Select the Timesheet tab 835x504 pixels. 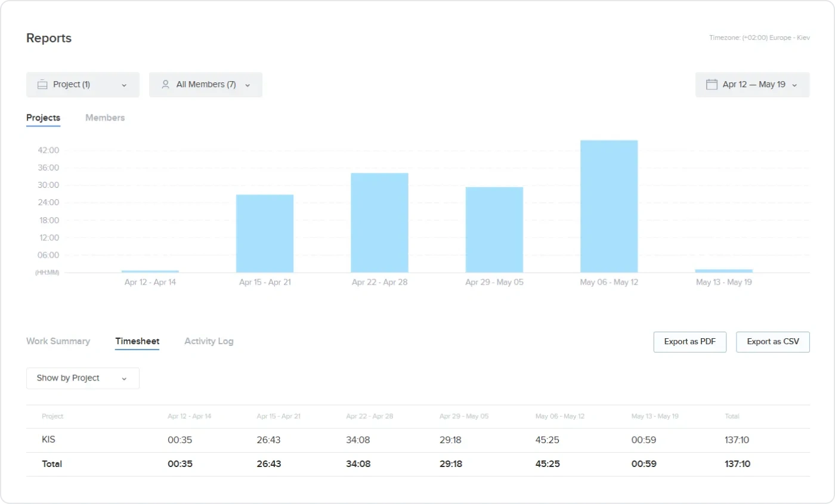click(137, 341)
